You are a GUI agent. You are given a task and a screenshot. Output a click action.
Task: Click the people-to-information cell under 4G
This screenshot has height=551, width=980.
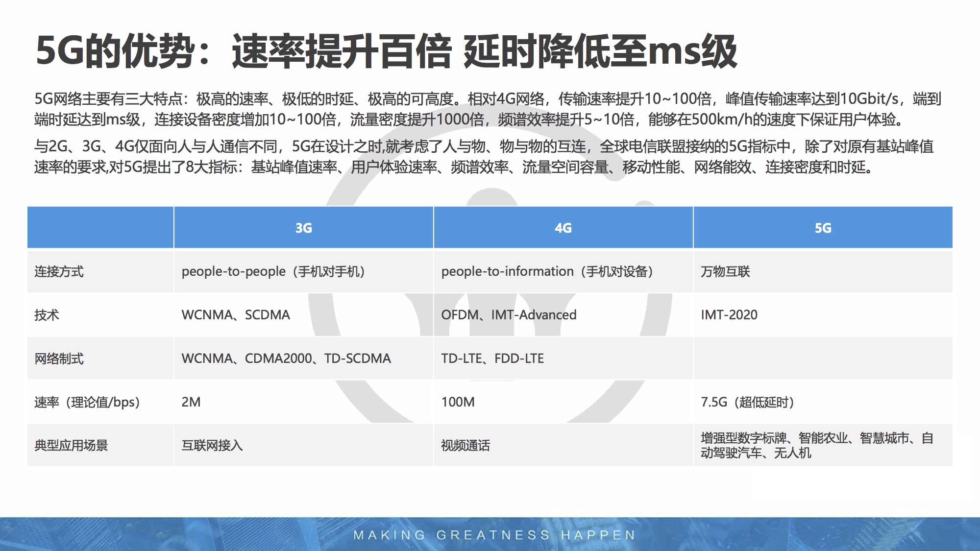point(547,271)
